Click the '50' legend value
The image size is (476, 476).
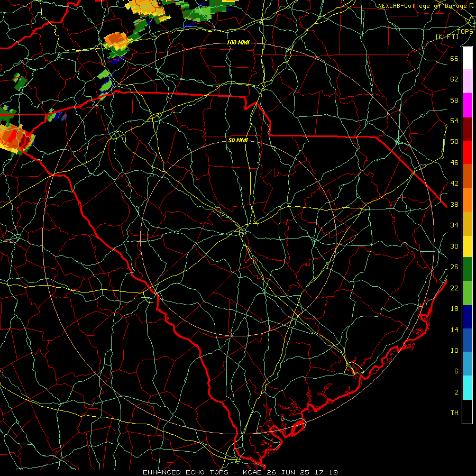[454, 141]
